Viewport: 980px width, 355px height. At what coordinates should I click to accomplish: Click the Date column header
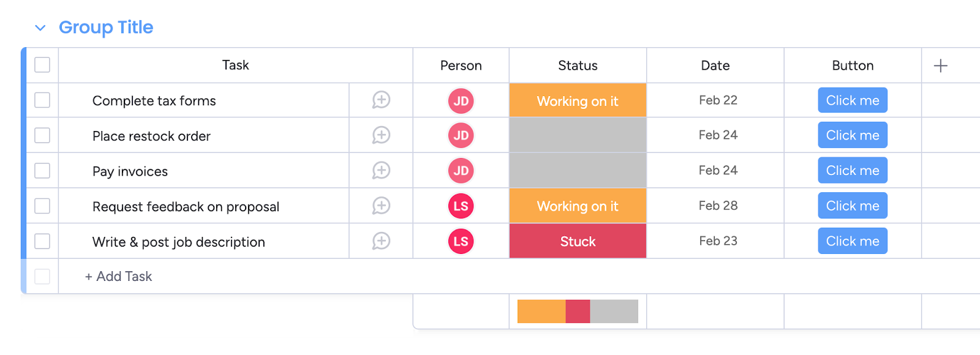point(715,65)
